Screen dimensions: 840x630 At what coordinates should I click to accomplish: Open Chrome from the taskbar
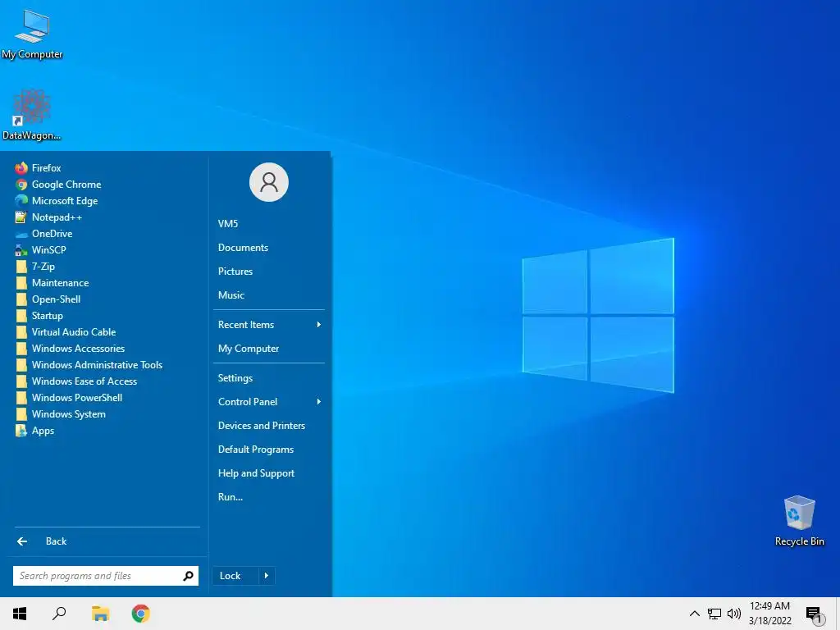pos(140,614)
